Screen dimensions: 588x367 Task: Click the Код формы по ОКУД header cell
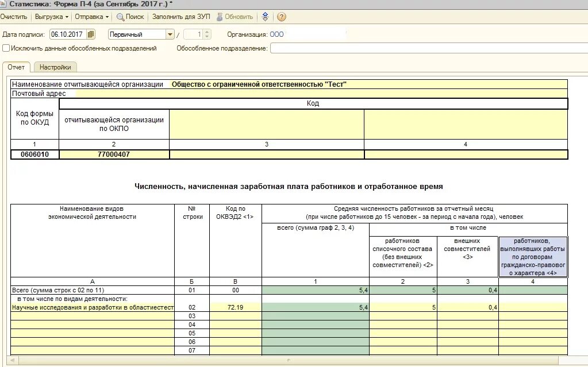[x=35, y=118]
